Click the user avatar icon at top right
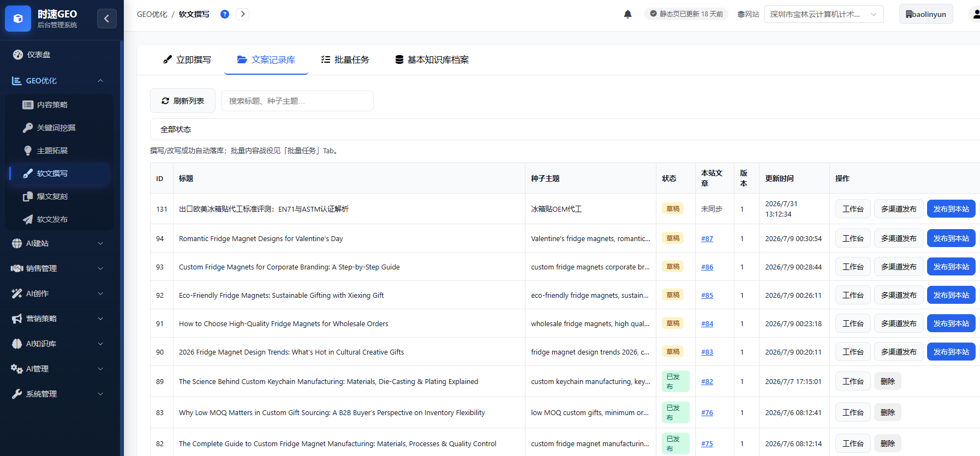 975,14
